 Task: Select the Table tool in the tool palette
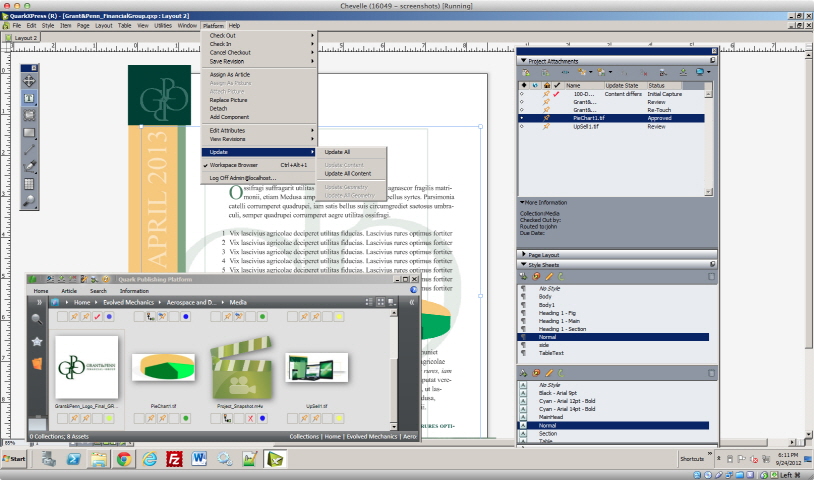tap(29, 184)
